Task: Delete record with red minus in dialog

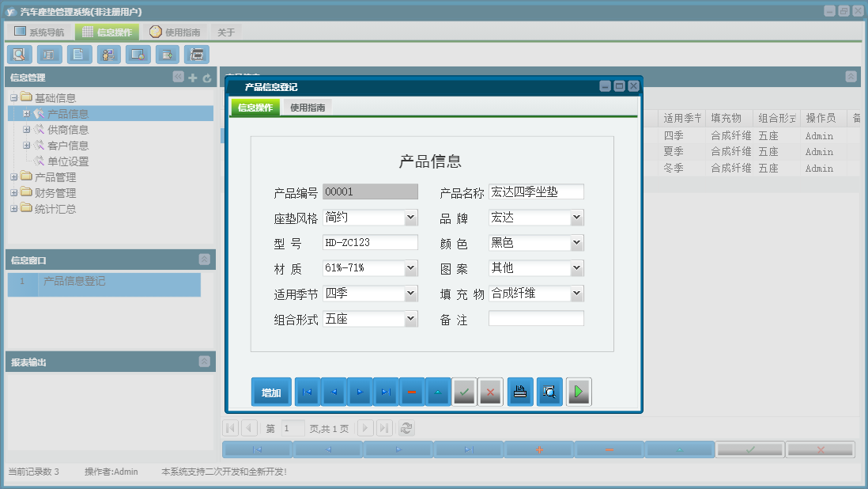Action: 412,392
